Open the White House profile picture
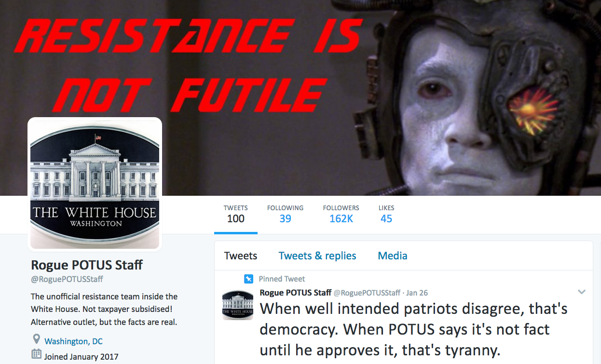This screenshot has width=601, height=364. point(95,184)
